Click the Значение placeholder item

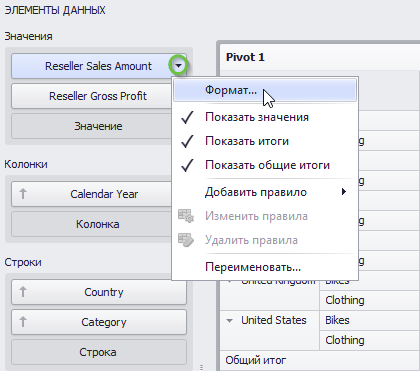pos(92,126)
